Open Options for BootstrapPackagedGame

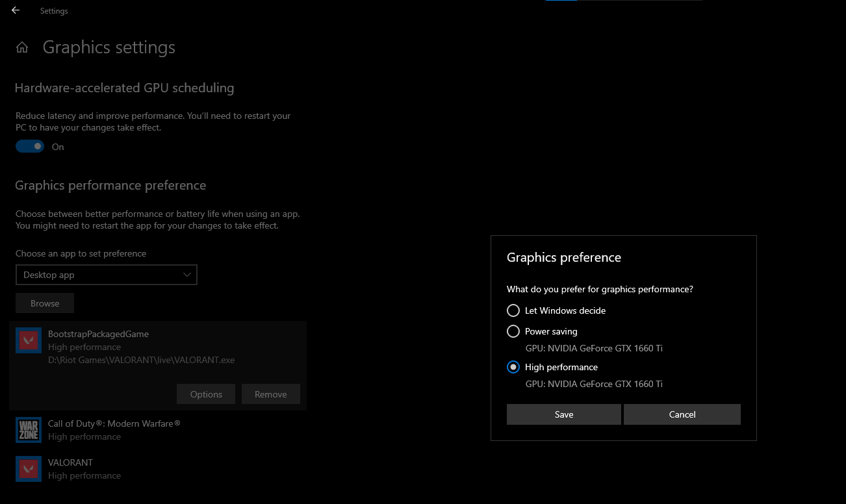pyautogui.click(x=206, y=394)
